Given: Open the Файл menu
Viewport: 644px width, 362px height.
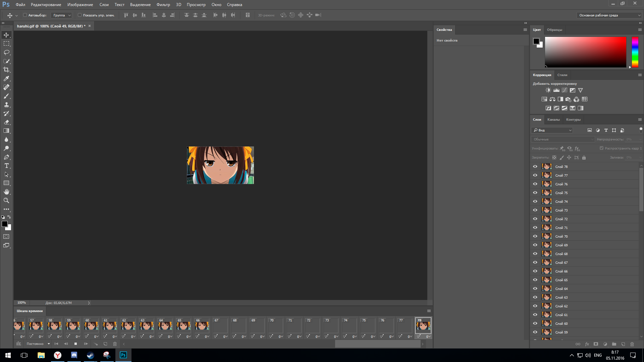Looking at the screenshot, I should (20, 5).
